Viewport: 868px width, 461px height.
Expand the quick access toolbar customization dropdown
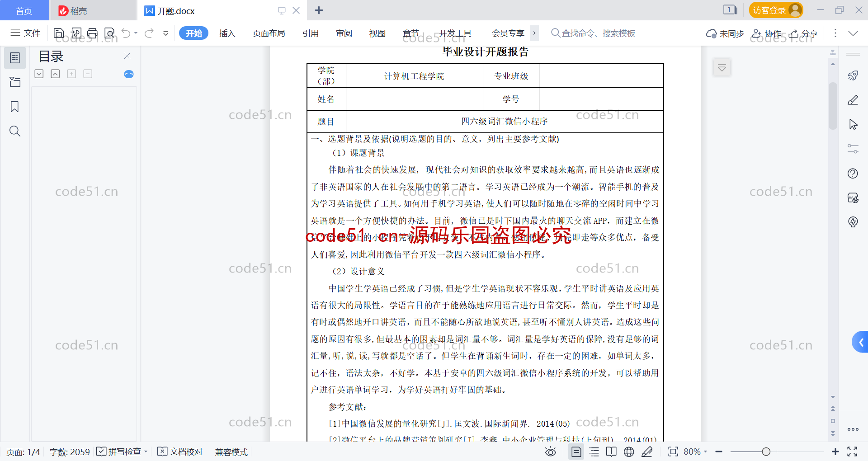tap(166, 33)
